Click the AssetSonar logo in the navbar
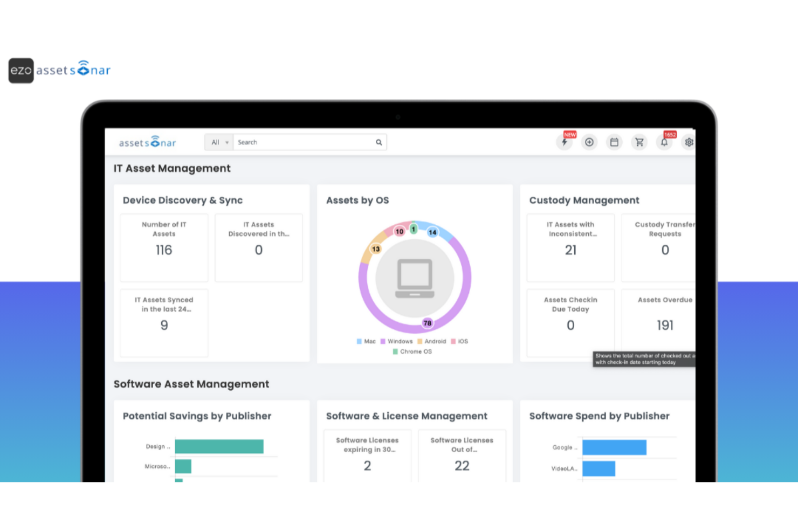798x532 pixels. [147, 142]
